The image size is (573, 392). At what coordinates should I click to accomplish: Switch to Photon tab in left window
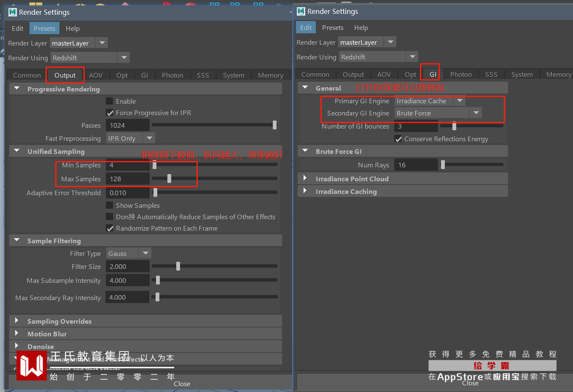coord(172,75)
